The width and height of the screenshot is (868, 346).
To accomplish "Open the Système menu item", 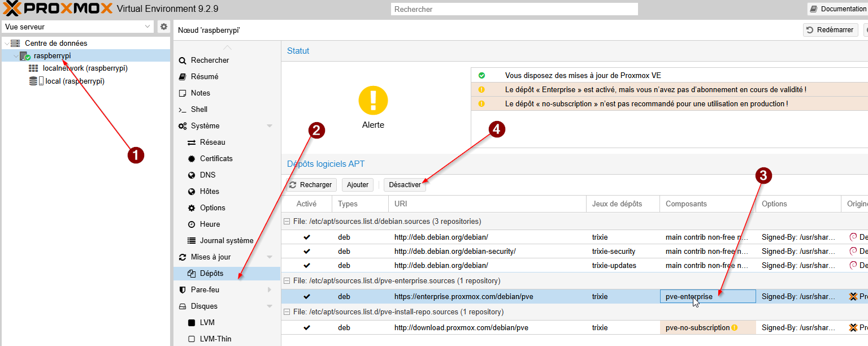I will [205, 126].
